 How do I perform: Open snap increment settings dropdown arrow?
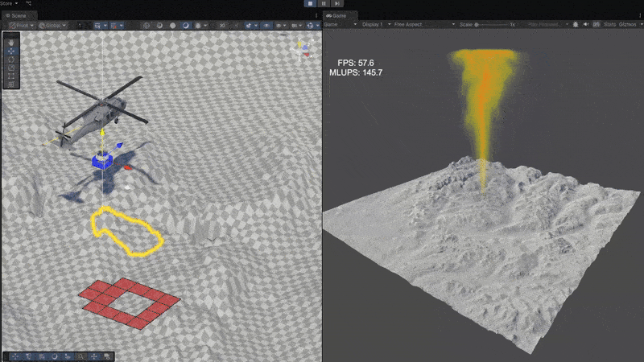pos(122,26)
